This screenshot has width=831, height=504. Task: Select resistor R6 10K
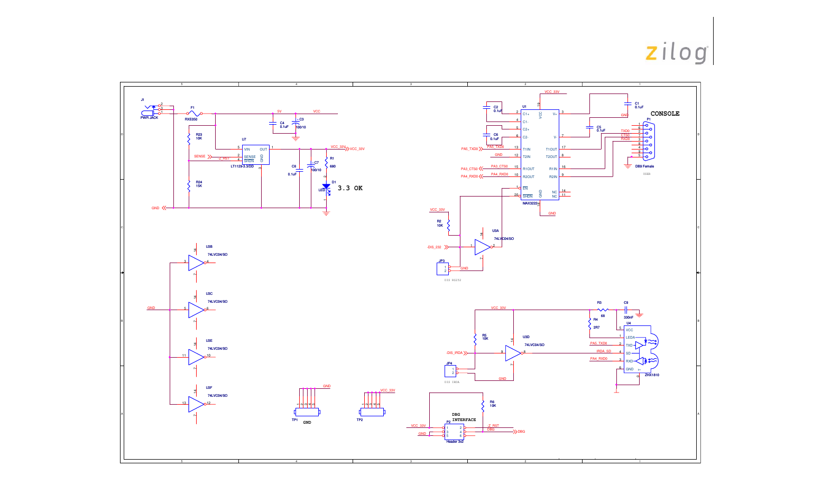483,406
